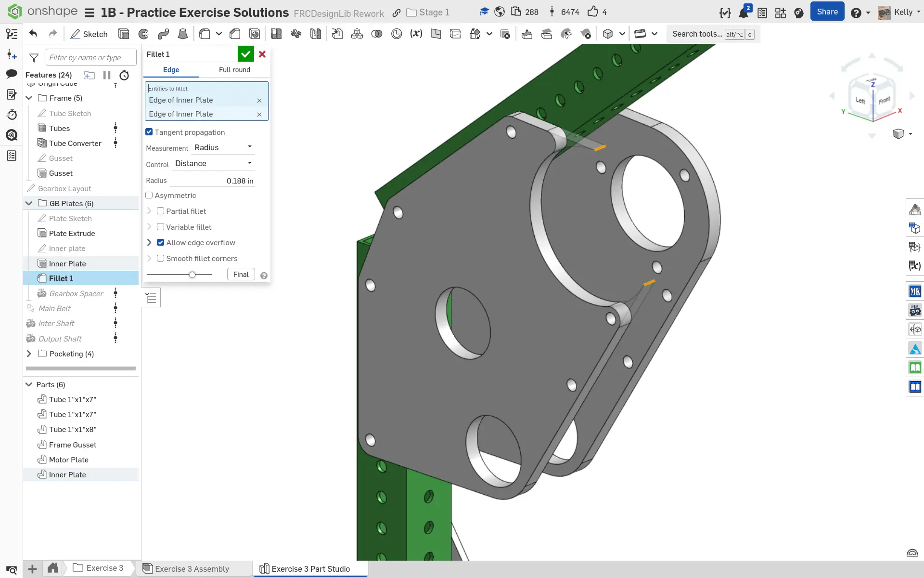This screenshot has width=924, height=578.
Task: Open the Exercise 3 Assembly tab
Action: point(192,568)
